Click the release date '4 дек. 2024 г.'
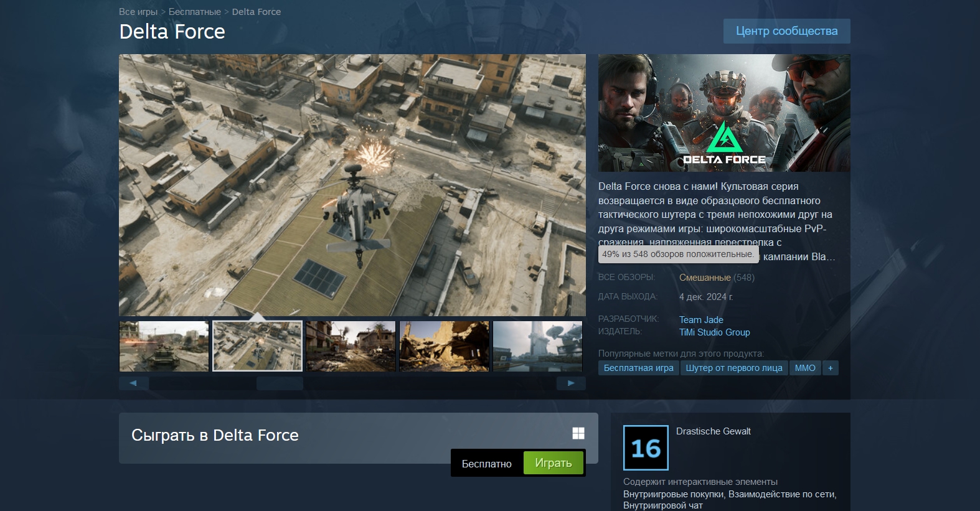Viewport: 980px width, 511px height. coord(706,297)
